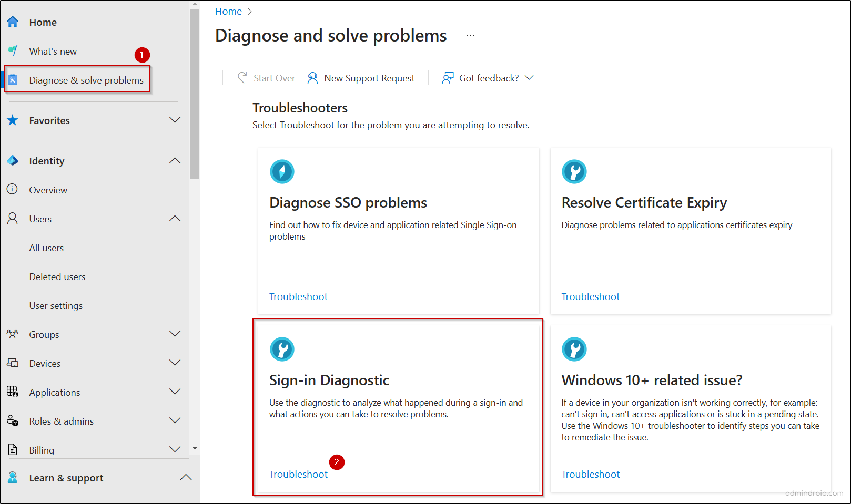The width and height of the screenshot is (851, 504).
Task: Open the ellipsis menu beside the page title
Action: (x=470, y=35)
